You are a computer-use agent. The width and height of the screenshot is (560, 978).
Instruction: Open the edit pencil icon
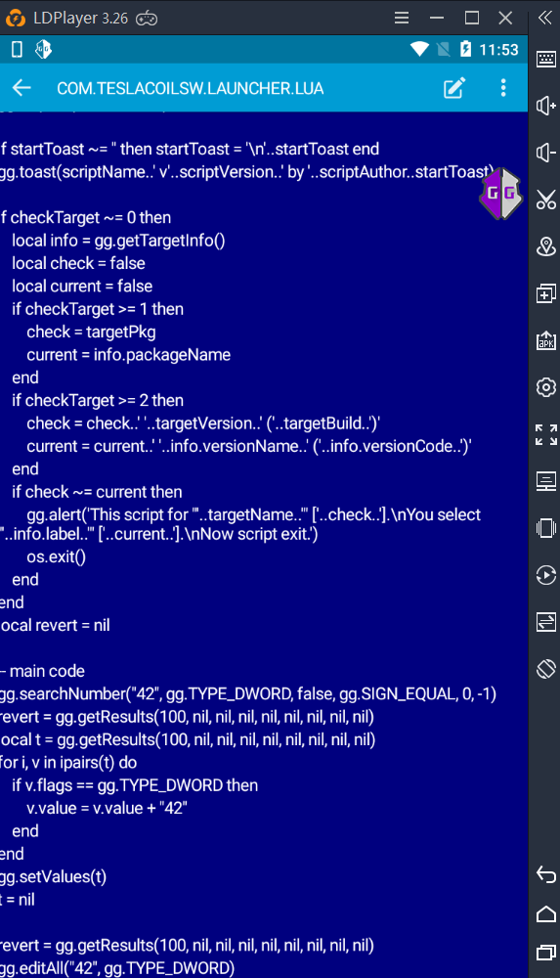click(x=454, y=88)
